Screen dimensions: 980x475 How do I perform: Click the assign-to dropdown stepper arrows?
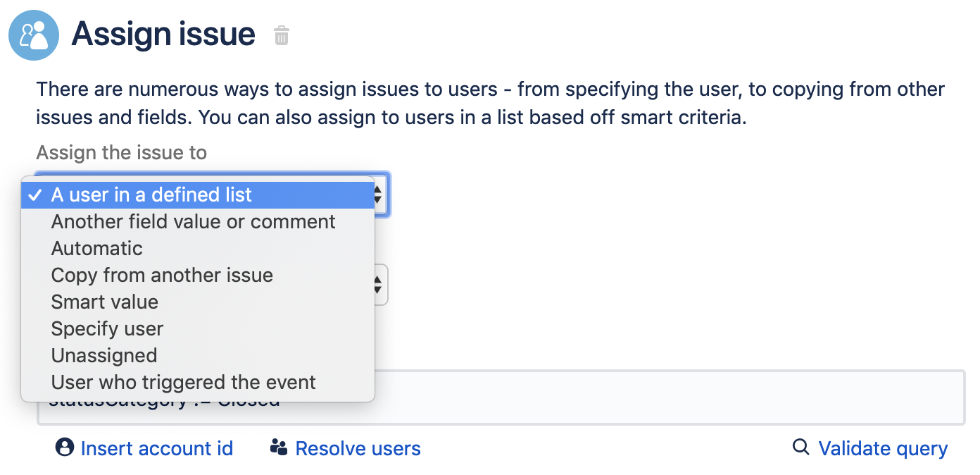click(x=379, y=195)
